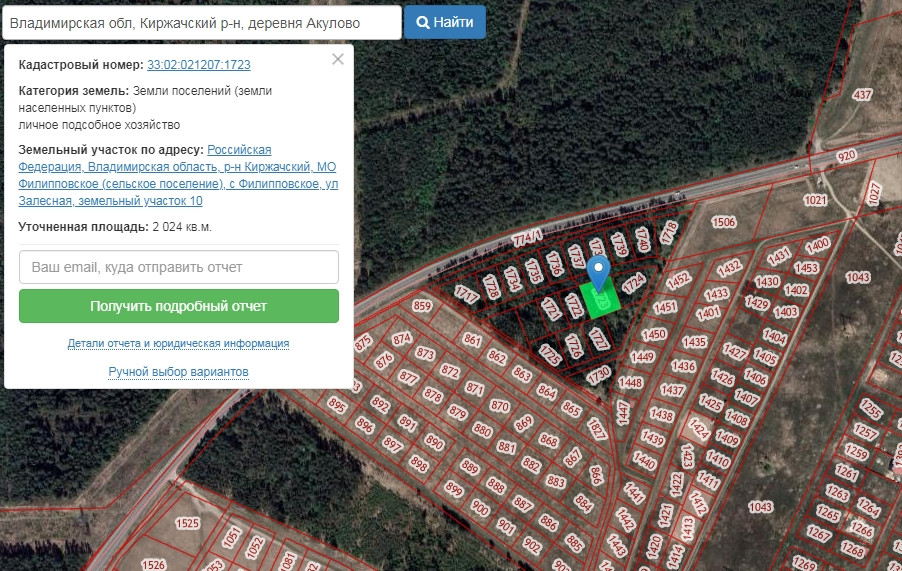Viewport: 902px width, 571px height.
Task: Select parcel 1452 on the map
Action: (678, 280)
